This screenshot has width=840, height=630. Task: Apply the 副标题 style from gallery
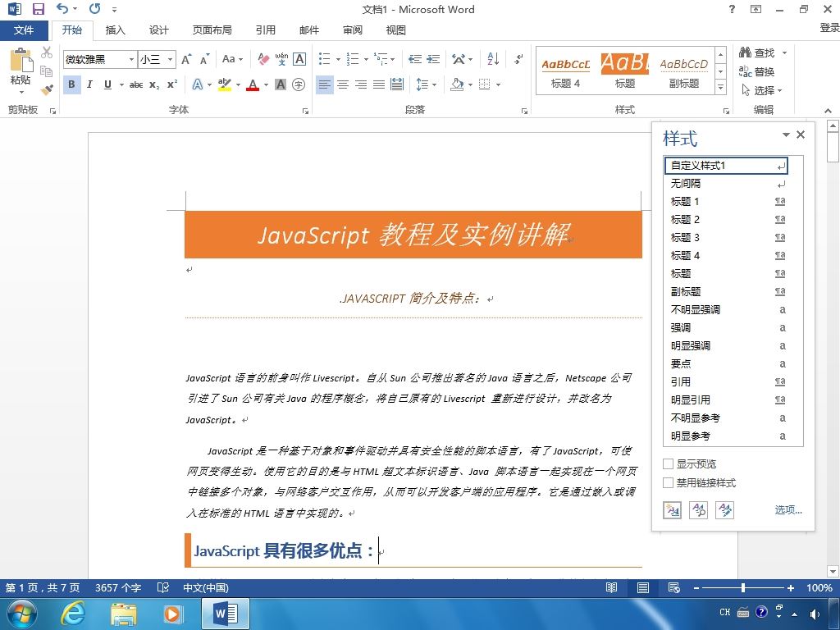pos(684,72)
